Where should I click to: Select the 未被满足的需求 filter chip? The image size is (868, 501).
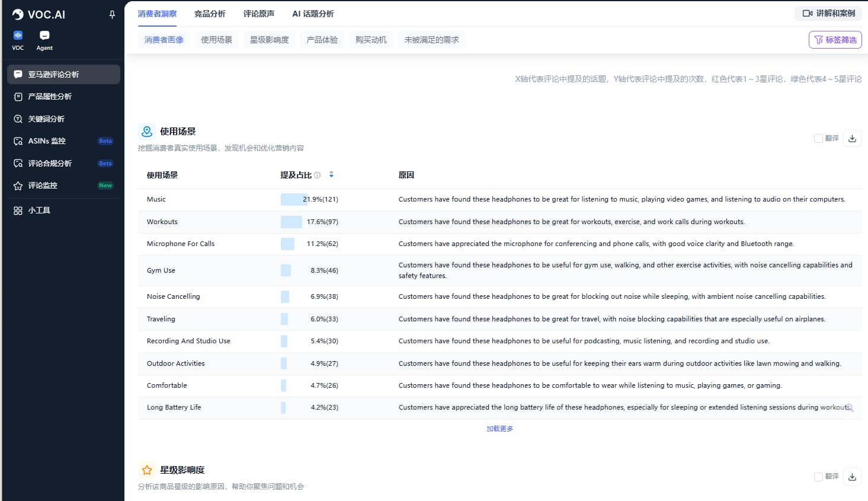tap(431, 40)
